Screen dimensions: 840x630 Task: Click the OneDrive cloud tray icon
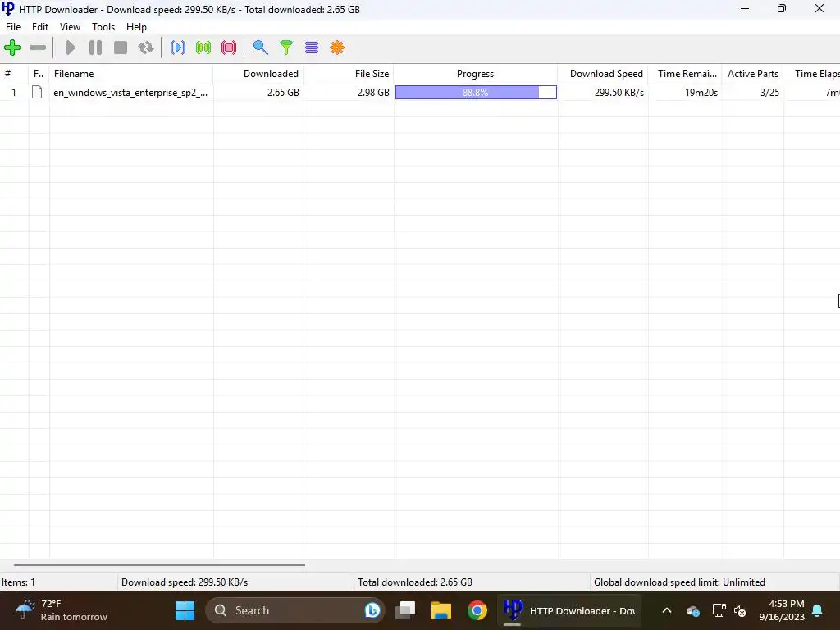pos(692,610)
